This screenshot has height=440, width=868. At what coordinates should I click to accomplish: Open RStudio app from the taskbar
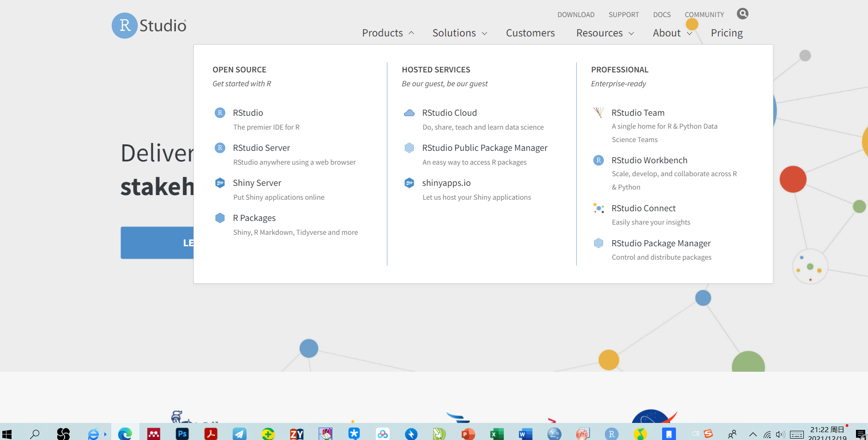click(611, 434)
